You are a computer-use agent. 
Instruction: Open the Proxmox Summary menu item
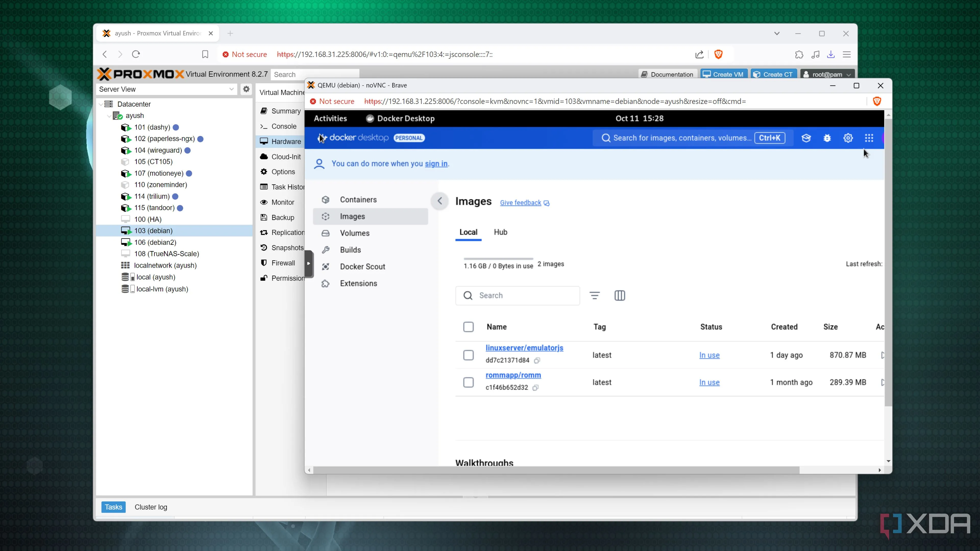click(x=281, y=111)
